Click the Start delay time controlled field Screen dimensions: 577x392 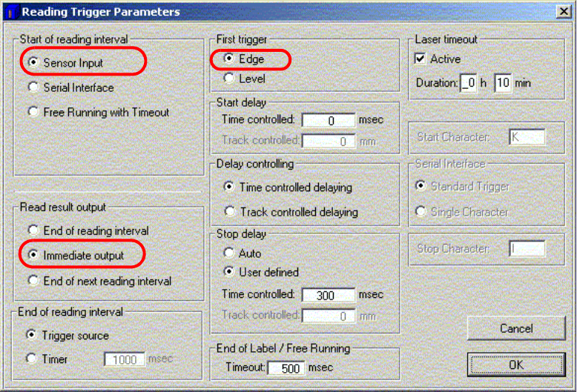329,120
